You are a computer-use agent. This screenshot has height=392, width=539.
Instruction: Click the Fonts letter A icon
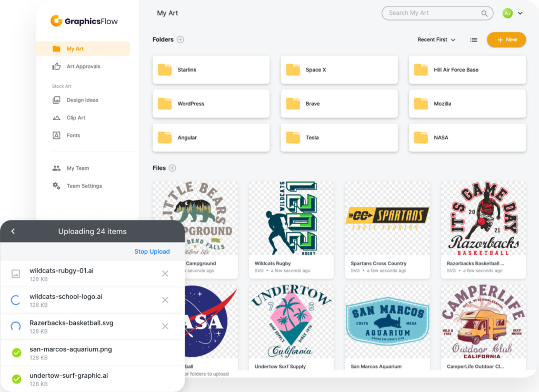tap(56, 135)
